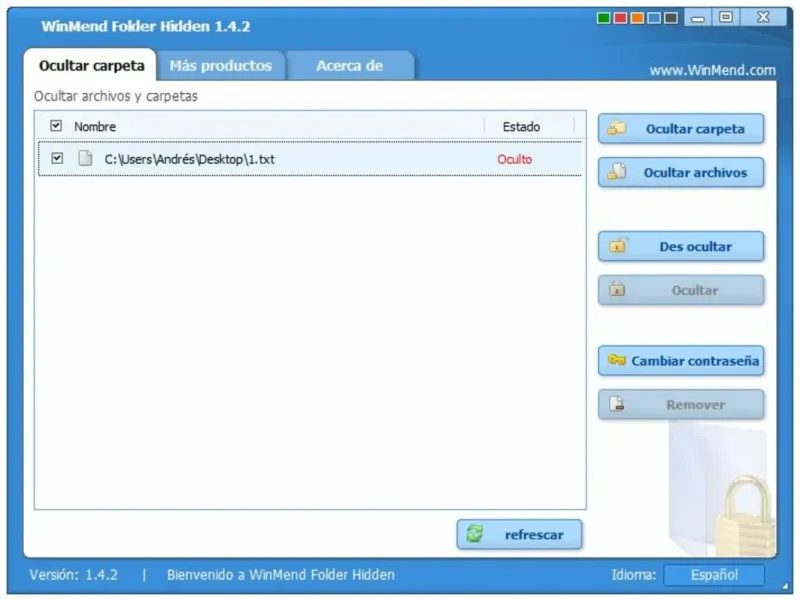Minimize the WinMend window

coord(698,18)
